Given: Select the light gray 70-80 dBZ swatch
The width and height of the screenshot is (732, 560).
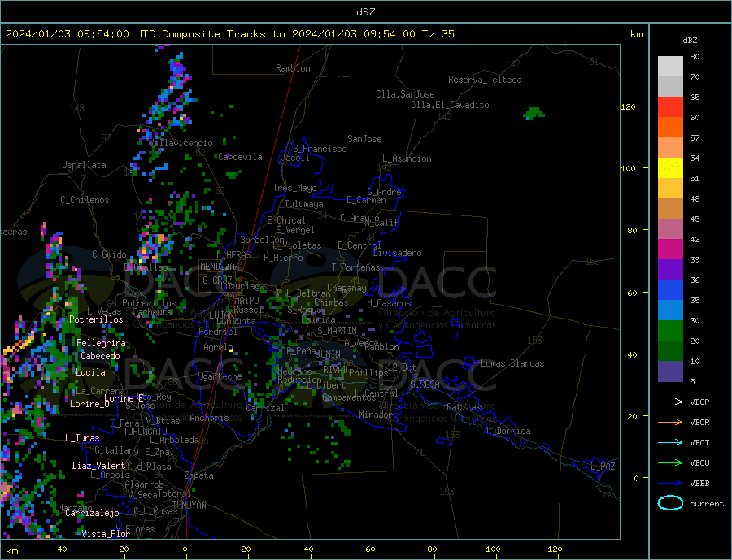Looking at the screenshot, I should pos(670,67).
